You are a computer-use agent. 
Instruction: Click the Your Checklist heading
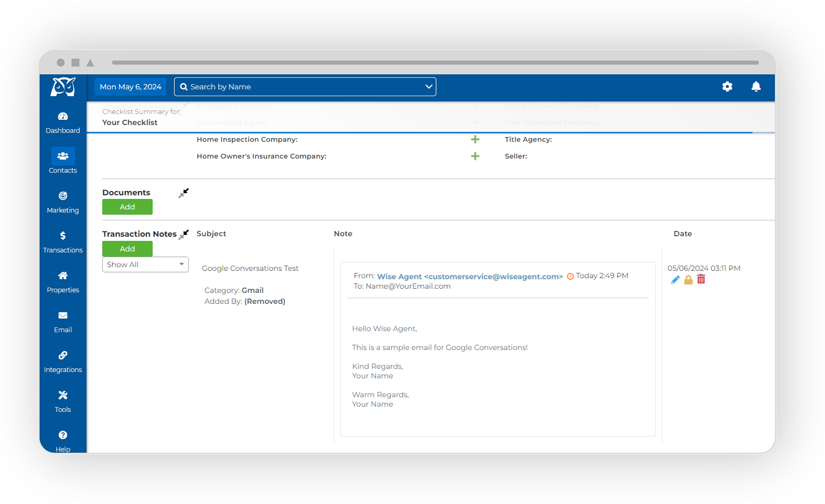(x=130, y=122)
